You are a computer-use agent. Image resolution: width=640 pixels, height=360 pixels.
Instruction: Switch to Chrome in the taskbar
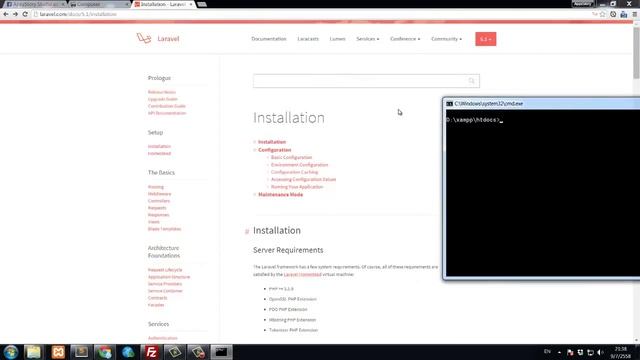pyautogui.click(x=104, y=352)
